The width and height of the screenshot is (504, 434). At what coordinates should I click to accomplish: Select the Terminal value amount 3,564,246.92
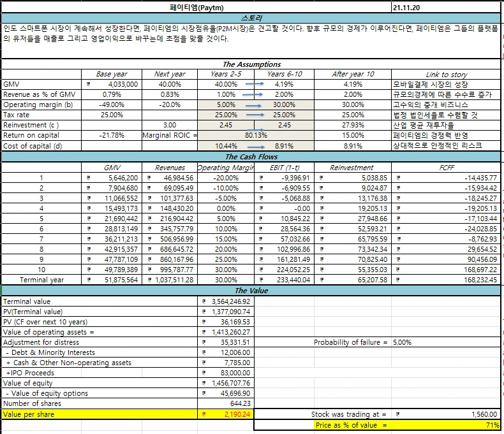coord(226,301)
